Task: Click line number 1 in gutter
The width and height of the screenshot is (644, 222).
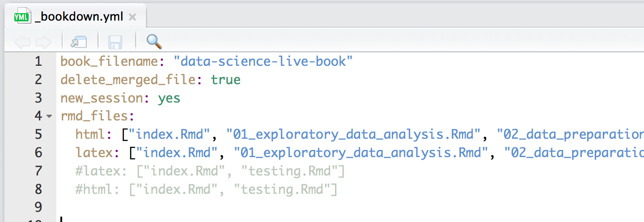Action: 38,61
